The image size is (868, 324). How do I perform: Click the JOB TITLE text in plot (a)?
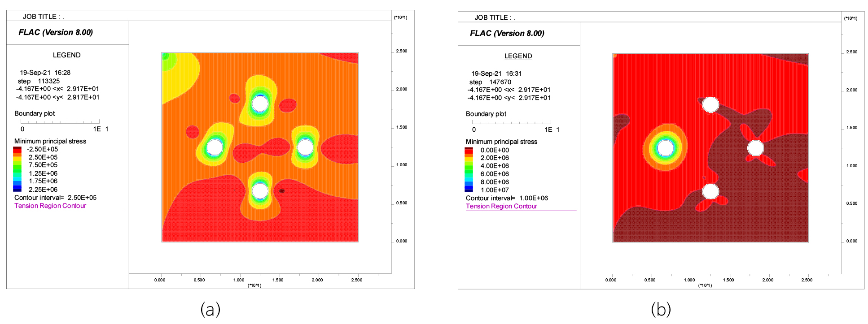pos(43,17)
